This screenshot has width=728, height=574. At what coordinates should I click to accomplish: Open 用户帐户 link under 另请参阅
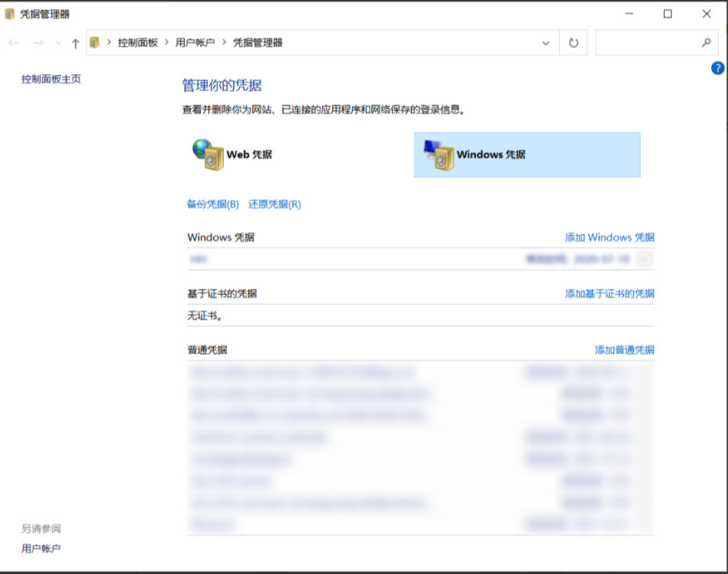(40, 549)
